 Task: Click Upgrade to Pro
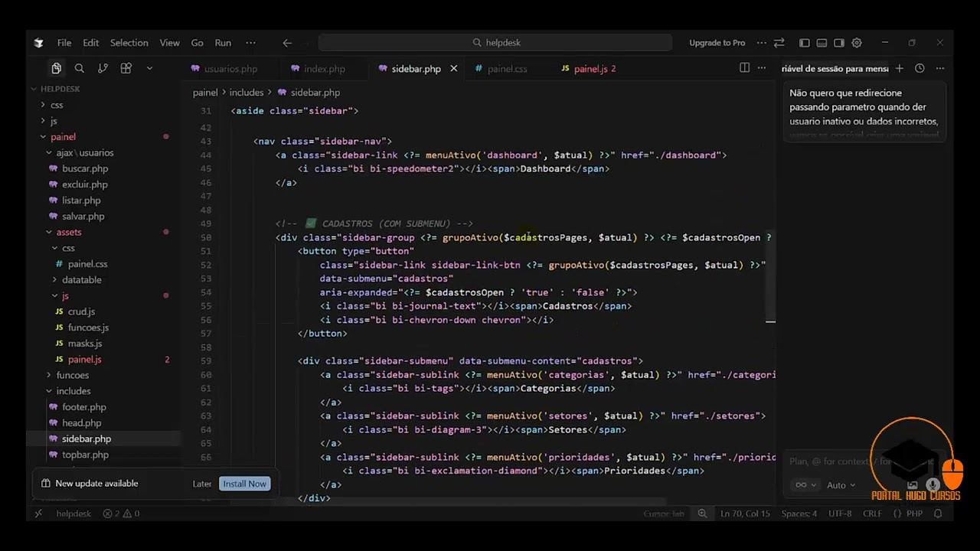pos(717,43)
